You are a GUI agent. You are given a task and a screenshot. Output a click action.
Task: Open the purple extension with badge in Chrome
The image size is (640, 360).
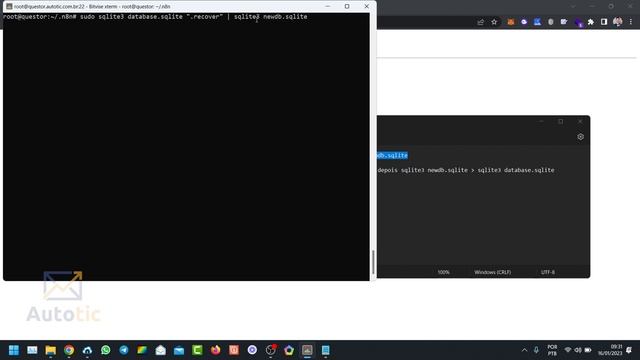[x=578, y=22]
